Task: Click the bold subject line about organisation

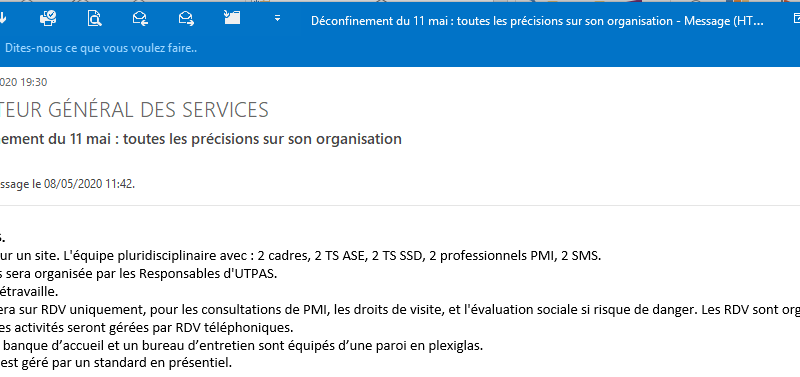Action: coord(201,139)
